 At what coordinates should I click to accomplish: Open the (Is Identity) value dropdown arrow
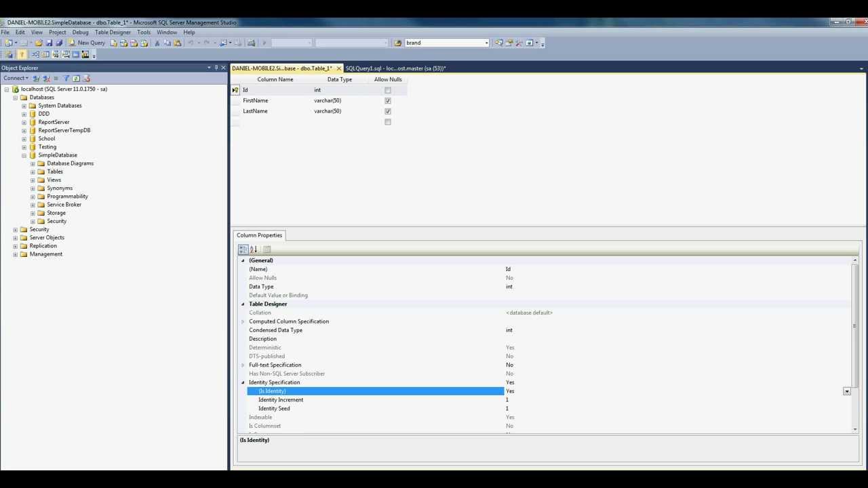(x=846, y=391)
